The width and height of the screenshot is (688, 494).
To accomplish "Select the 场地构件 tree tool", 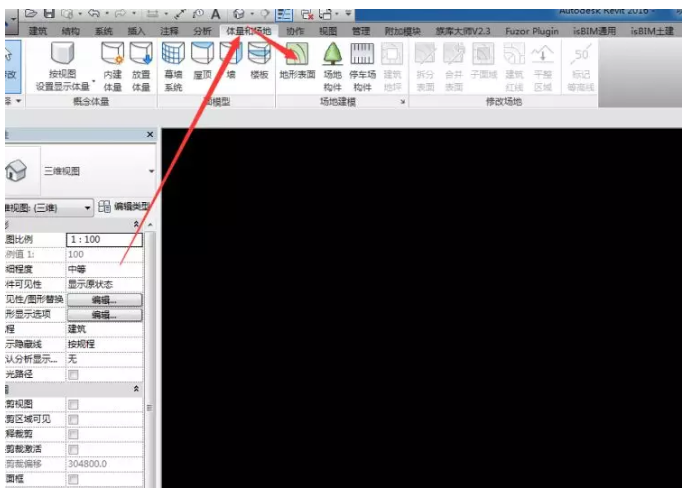I will coord(333,66).
